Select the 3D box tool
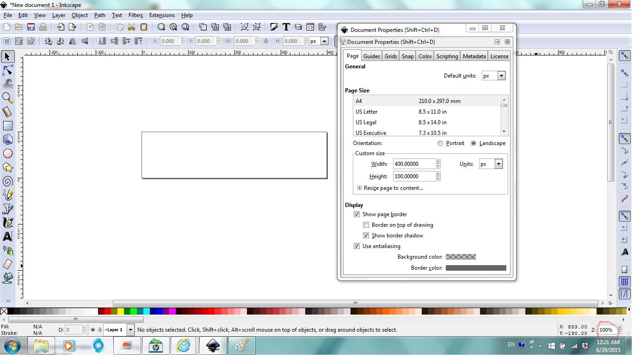The height and width of the screenshot is (364, 640). pyautogui.click(x=8, y=140)
